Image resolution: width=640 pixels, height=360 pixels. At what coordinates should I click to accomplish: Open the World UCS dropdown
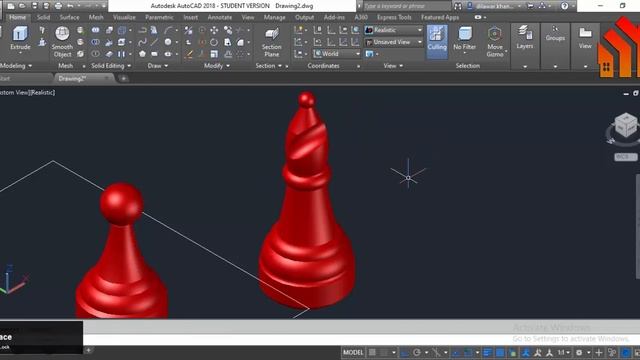point(337,54)
